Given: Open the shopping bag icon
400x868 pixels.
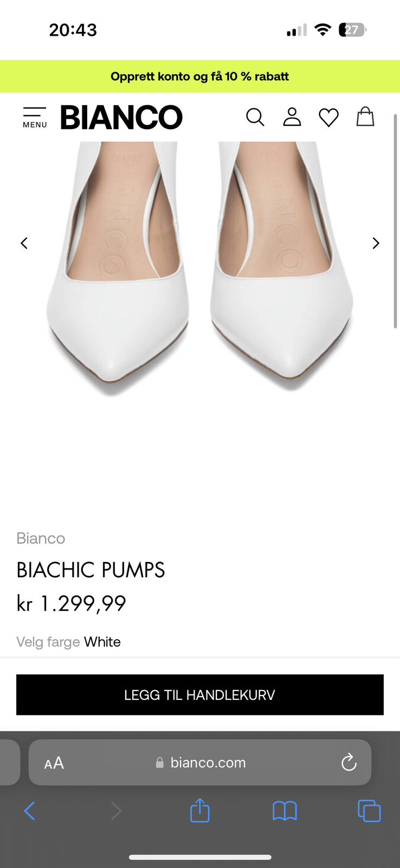Looking at the screenshot, I should click(365, 117).
